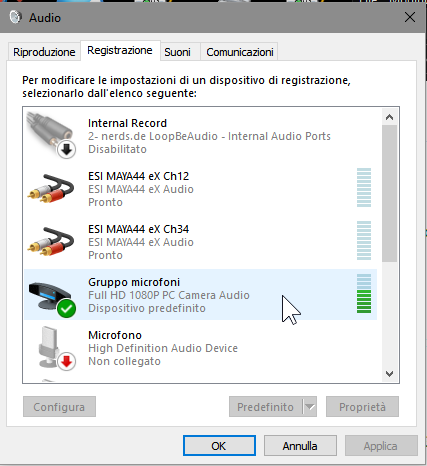Close the Audio dialog window
The image size is (427, 466).
410,17
